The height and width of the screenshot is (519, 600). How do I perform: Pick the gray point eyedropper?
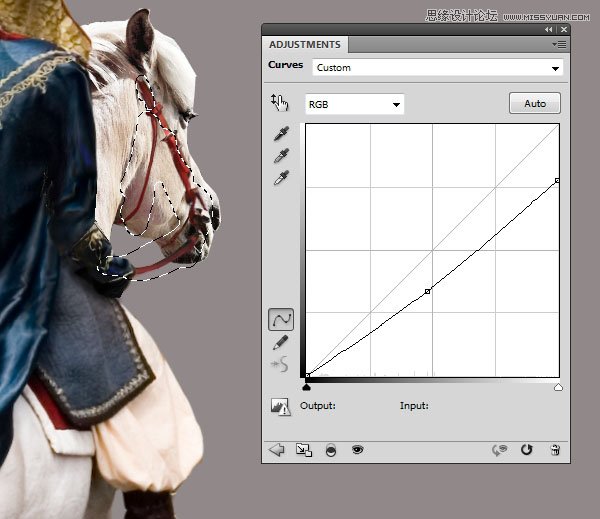point(281,156)
